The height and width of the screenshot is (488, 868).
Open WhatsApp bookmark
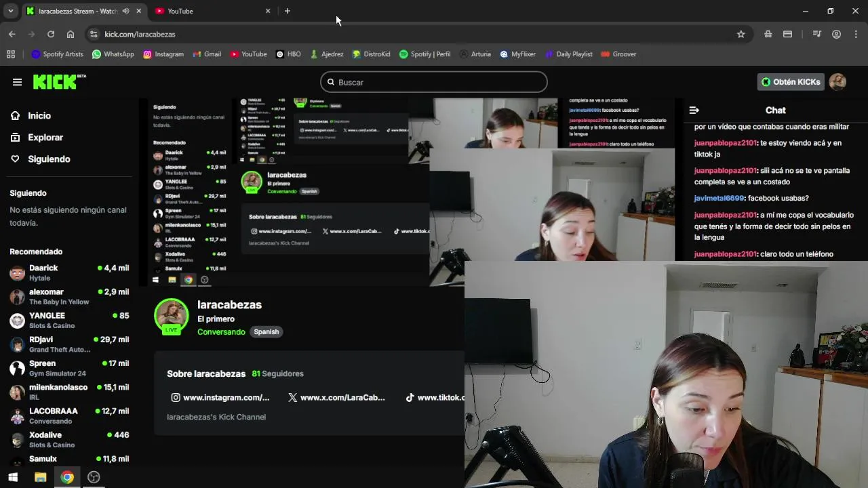(x=113, y=54)
